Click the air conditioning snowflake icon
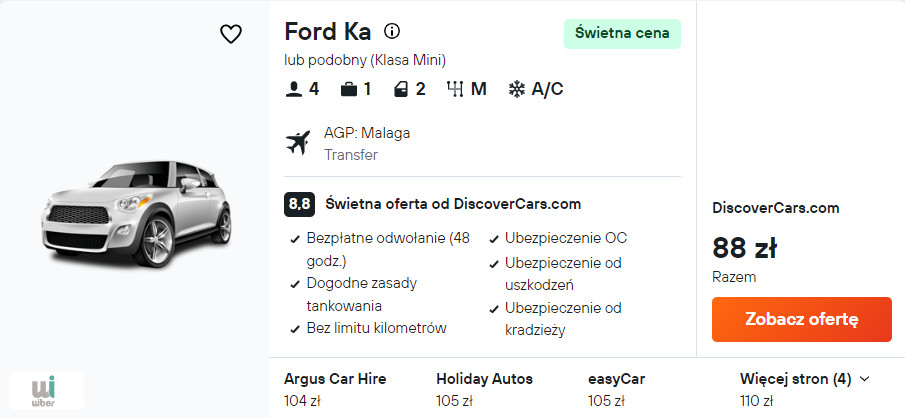Screen dimensions: 905x418 click(x=517, y=89)
